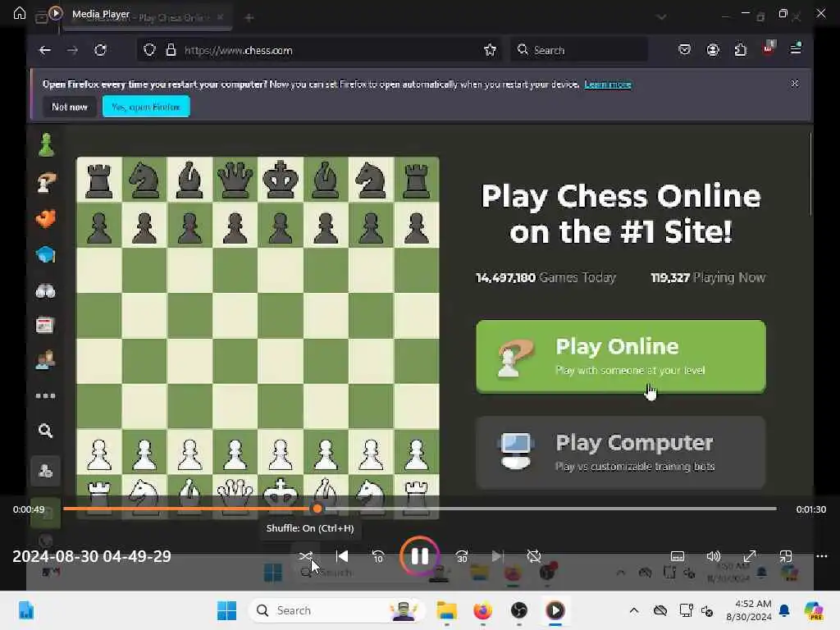Dismiss the Firefox notification bar
This screenshot has height=630, width=840.
[794, 84]
